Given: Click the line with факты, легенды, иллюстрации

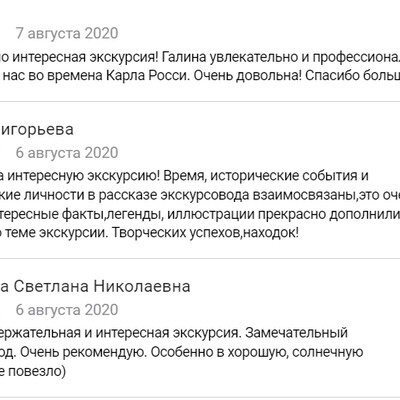Looking at the screenshot, I should pyautogui.click(x=200, y=214).
